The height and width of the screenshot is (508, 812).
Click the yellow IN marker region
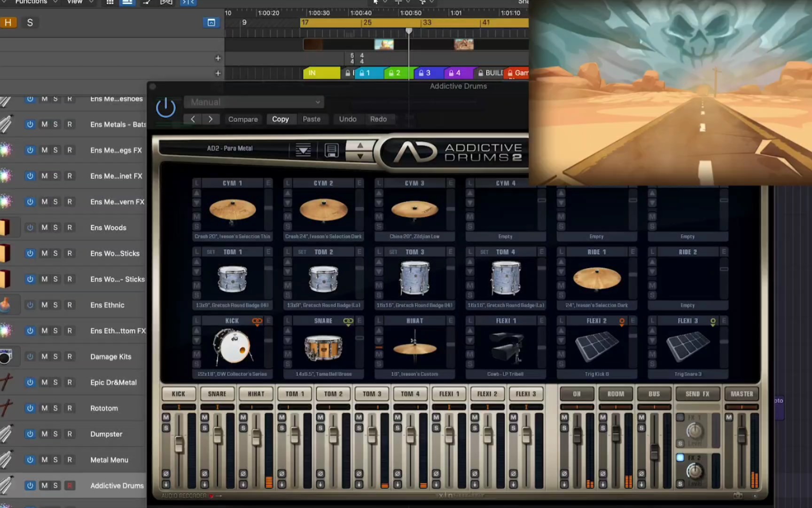point(321,73)
